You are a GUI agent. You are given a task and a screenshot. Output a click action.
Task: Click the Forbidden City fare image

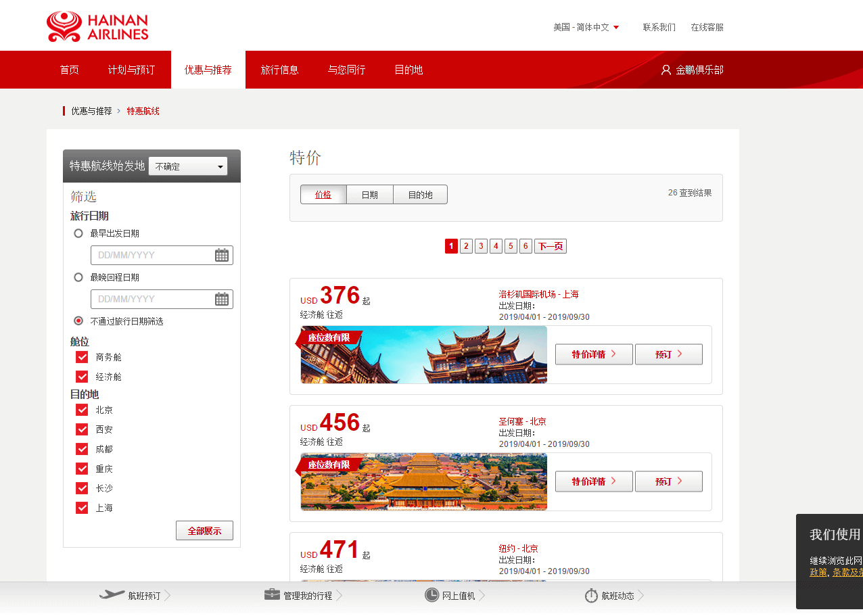point(424,482)
